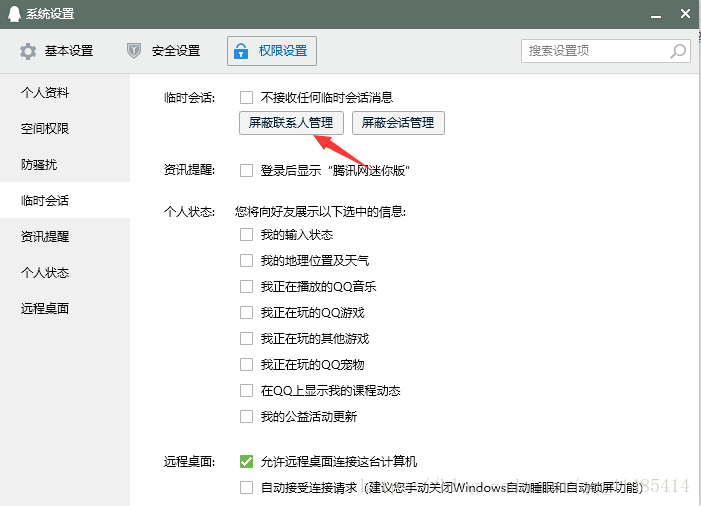This screenshot has height=506, width=701.
Task: Click the 临时会话: section label
Action: 189,97
